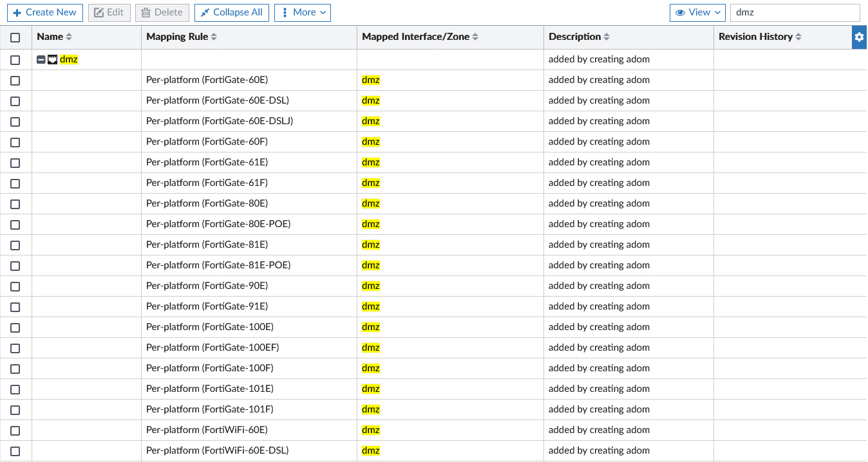
Task: Select the highlighted dmz link for FortiWiFi-60E
Action: pos(370,430)
